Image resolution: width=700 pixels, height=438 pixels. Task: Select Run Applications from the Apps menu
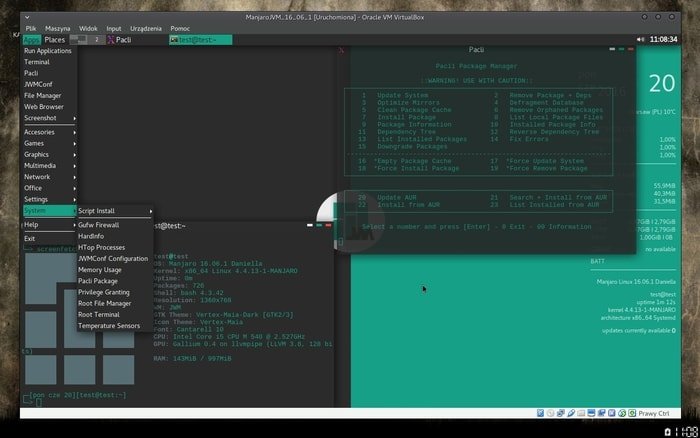click(x=49, y=51)
